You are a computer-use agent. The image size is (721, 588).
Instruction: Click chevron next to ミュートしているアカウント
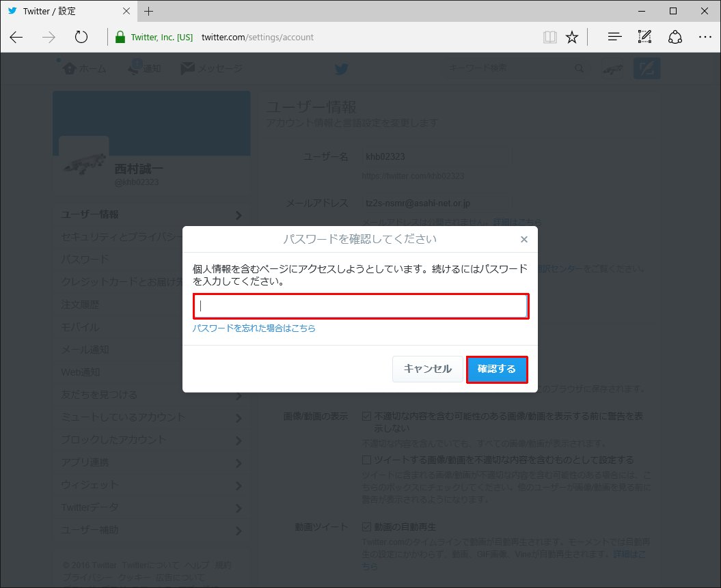239,418
